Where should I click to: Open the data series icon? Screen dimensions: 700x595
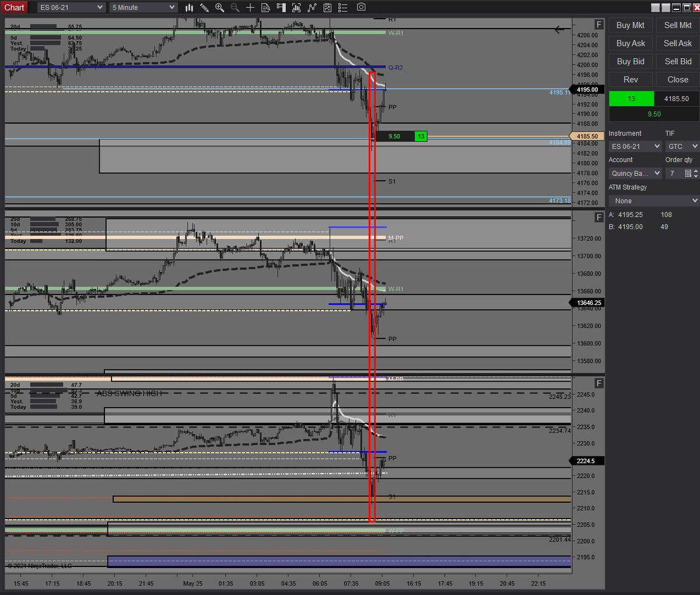tap(296, 8)
